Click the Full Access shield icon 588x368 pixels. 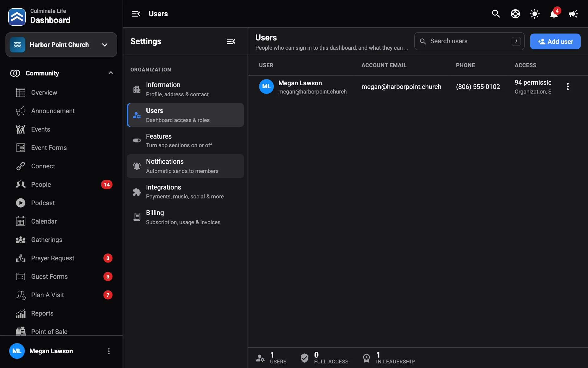point(304,358)
